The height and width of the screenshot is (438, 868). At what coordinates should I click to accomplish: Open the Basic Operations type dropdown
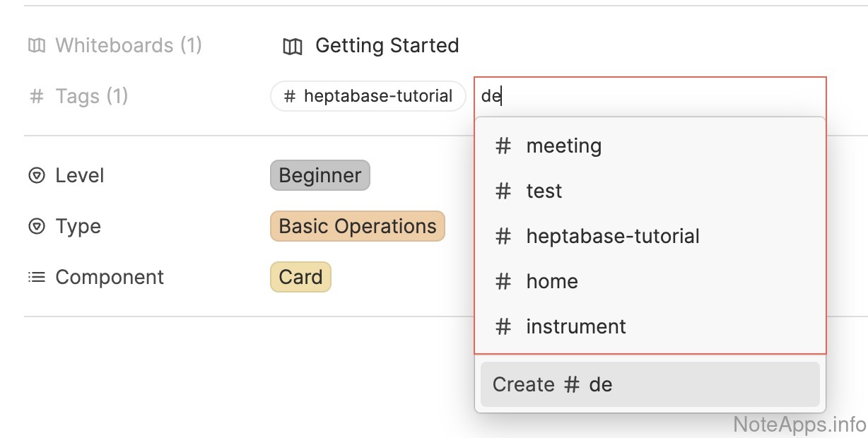click(x=358, y=227)
